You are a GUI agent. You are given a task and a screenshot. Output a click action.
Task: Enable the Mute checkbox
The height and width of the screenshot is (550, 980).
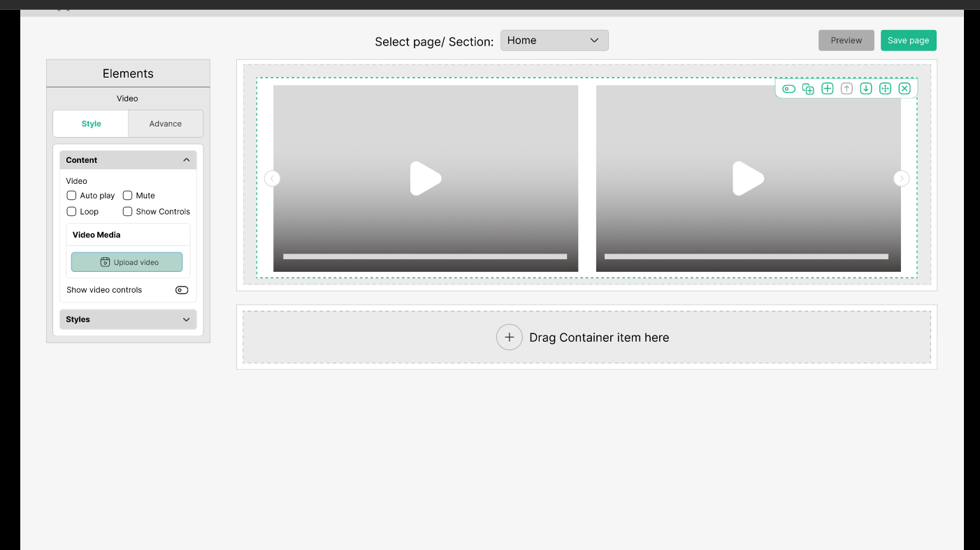point(127,196)
